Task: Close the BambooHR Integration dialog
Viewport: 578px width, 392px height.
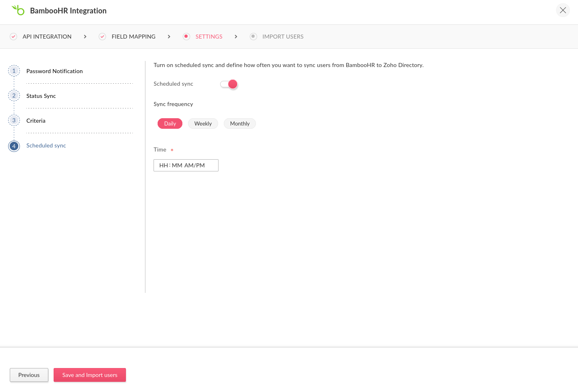Action: point(563,10)
